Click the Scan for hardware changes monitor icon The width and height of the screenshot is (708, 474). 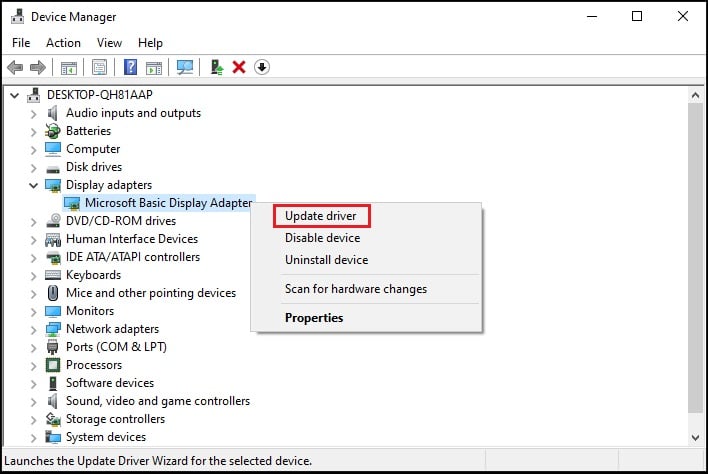pyautogui.click(x=185, y=67)
